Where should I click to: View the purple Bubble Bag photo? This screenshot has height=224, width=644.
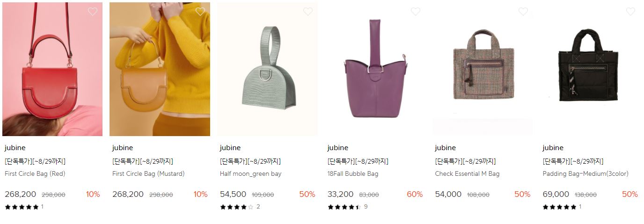point(375,69)
